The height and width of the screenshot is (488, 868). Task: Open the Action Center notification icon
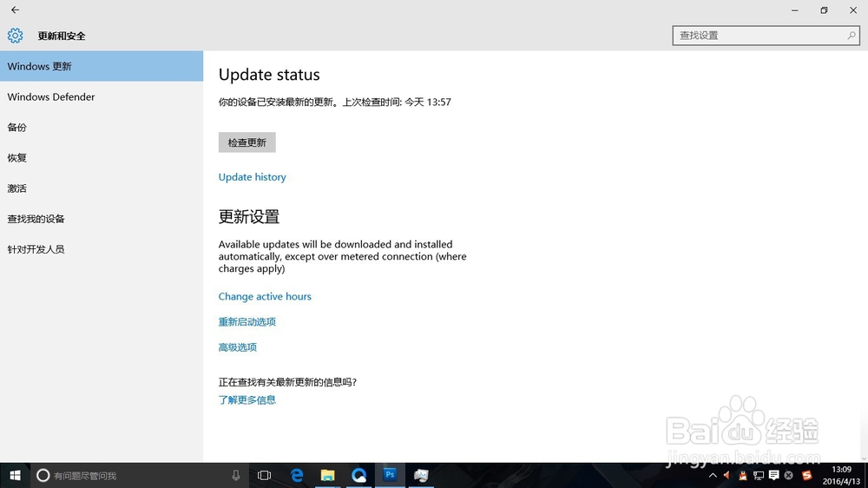[774, 475]
